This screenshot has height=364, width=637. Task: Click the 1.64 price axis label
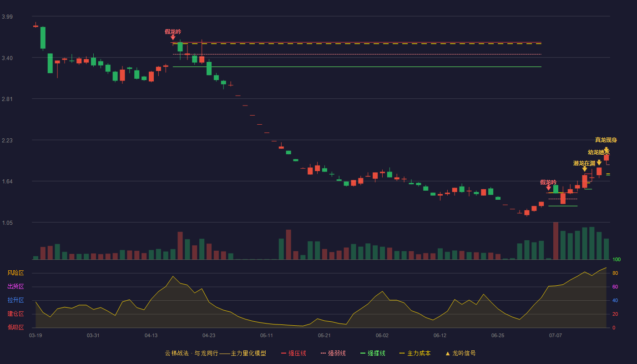coord(7,182)
